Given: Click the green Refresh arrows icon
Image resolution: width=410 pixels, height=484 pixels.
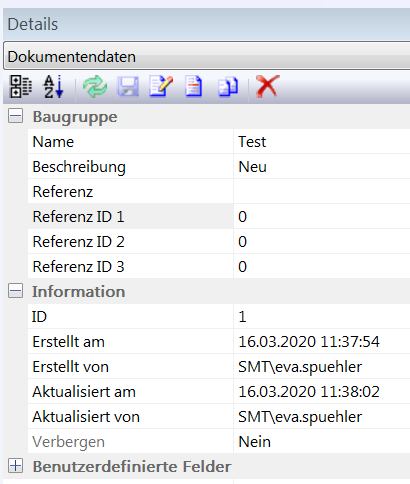Looking at the screenshot, I should coord(95,87).
